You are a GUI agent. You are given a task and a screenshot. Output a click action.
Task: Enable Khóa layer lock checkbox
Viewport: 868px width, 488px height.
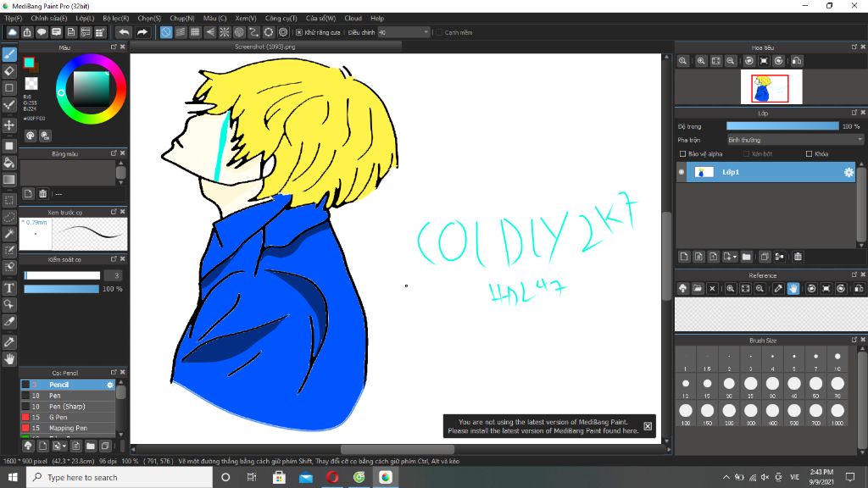pos(809,154)
